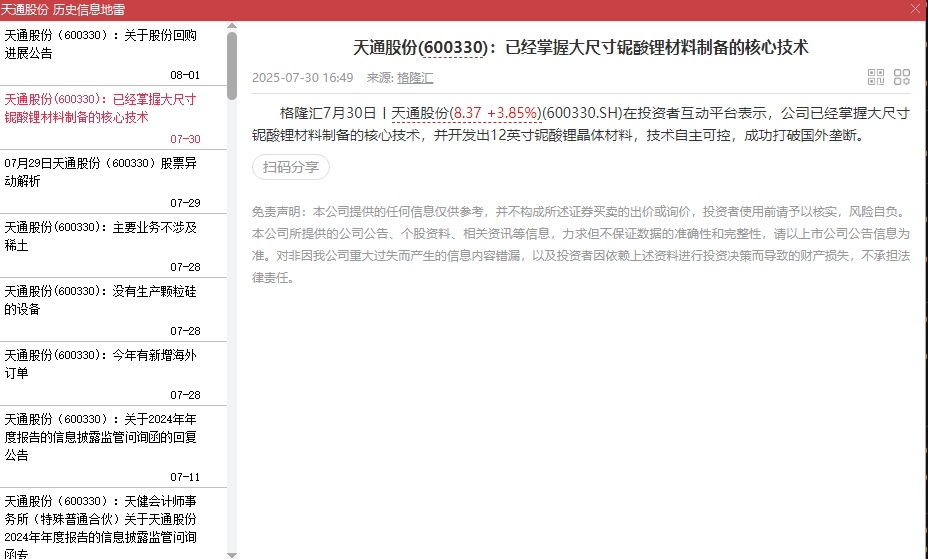Open the 关于2024年年度报告的信息披露监管问询函的回复公告 item
The image size is (928, 559).
113,447
